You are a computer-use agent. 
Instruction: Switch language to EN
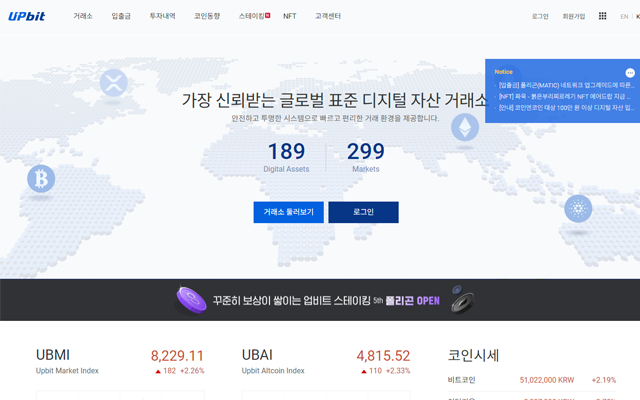click(x=624, y=16)
